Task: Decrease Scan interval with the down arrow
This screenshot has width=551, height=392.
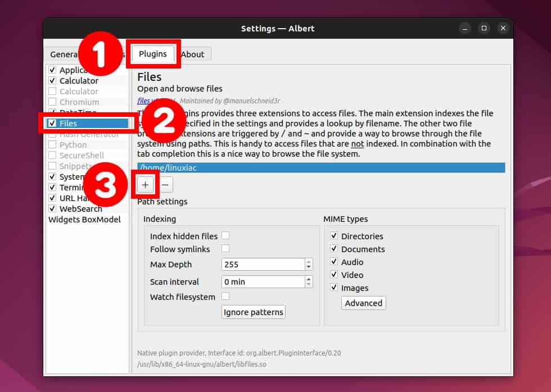Action: pyautogui.click(x=309, y=285)
